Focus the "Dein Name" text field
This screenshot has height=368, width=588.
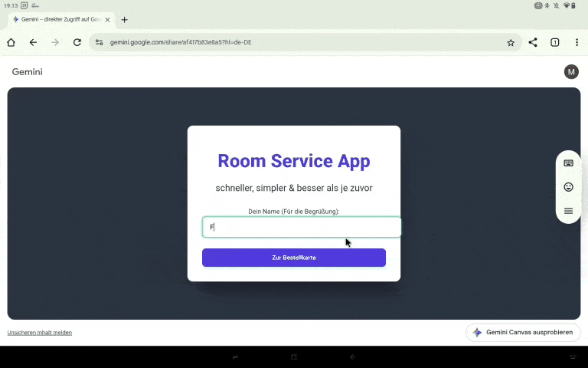tap(302, 227)
